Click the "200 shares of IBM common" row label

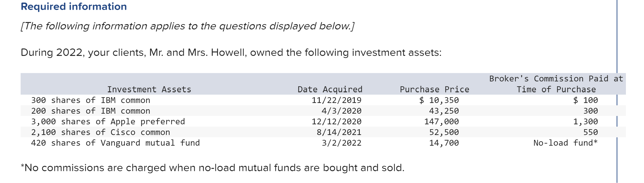(x=90, y=111)
